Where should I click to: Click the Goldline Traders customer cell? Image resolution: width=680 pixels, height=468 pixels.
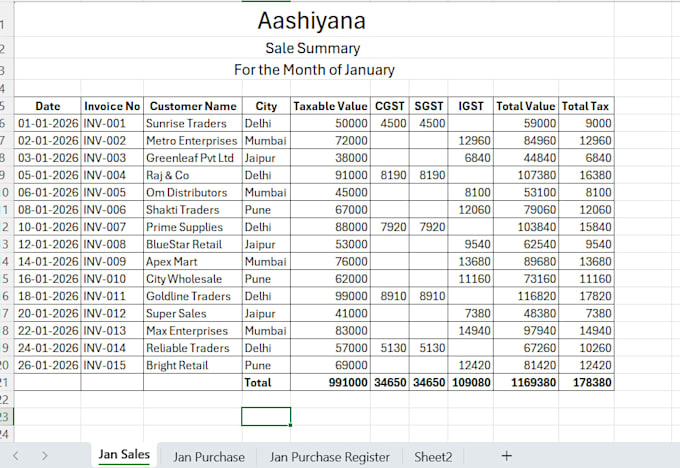click(x=193, y=296)
